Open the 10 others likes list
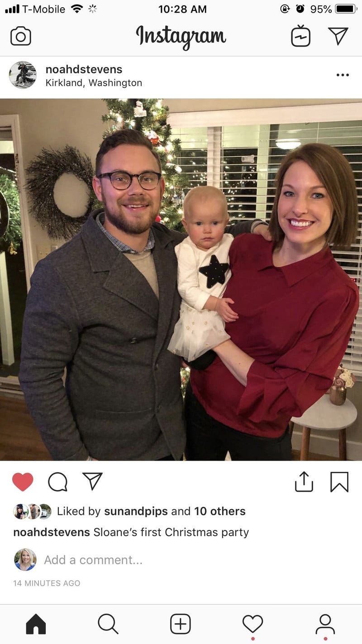 [x=220, y=511]
